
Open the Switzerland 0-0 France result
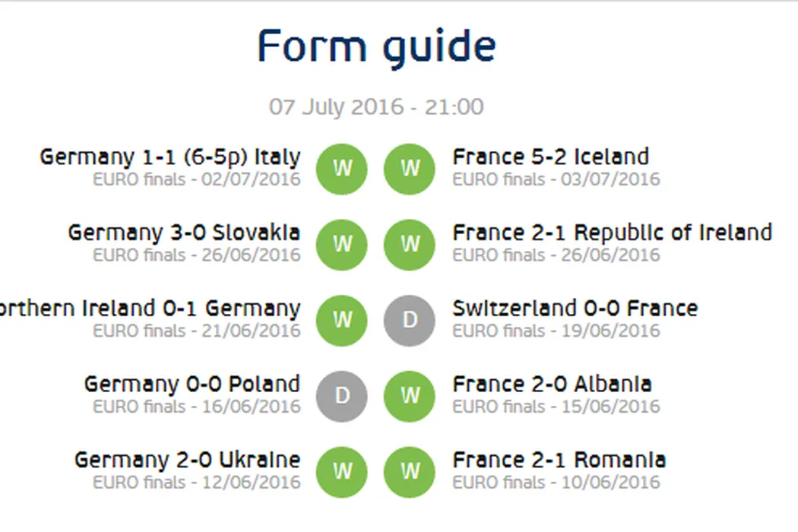click(575, 309)
